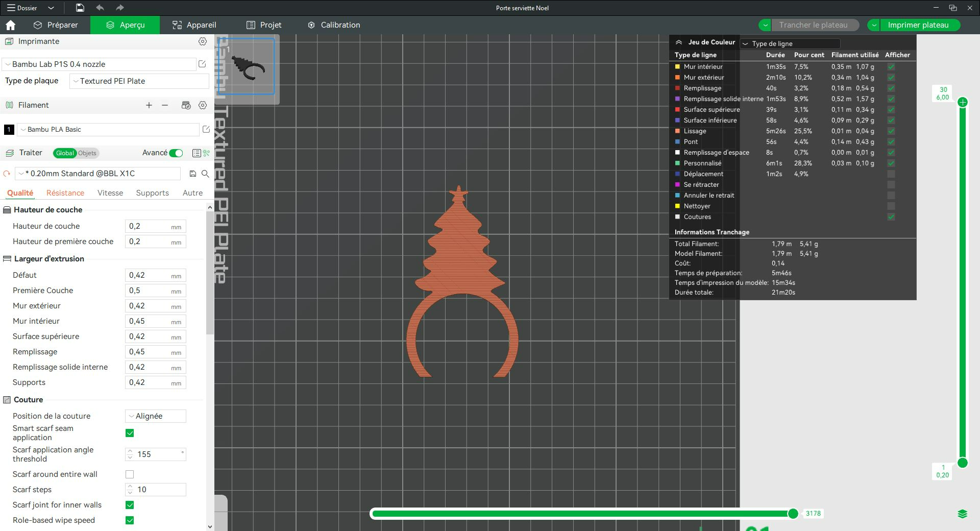Click the save file icon
The image size is (980, 531).
80,8
